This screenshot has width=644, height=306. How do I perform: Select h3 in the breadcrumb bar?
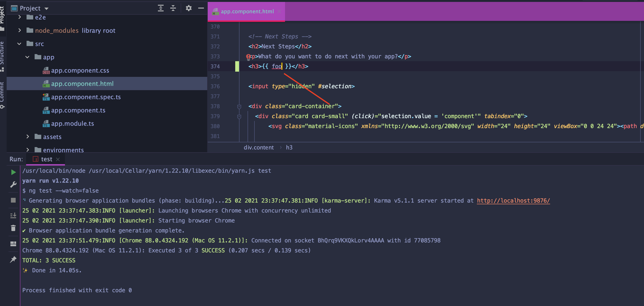[289, 148]
